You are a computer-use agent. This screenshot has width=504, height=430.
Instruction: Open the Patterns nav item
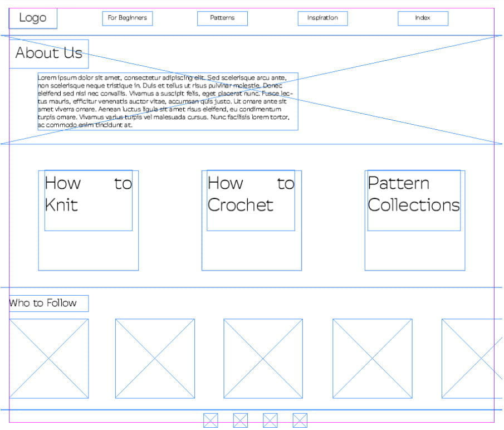click(222, 18)
